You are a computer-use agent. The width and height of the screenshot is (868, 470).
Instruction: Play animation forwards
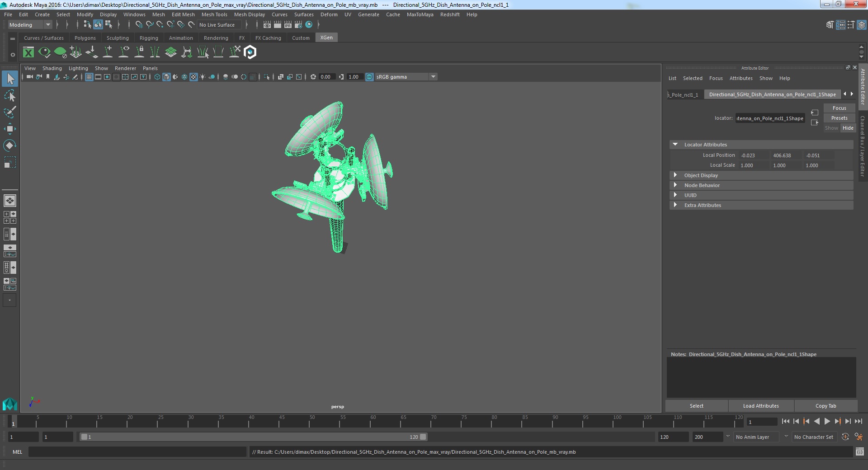coord(827,421)
